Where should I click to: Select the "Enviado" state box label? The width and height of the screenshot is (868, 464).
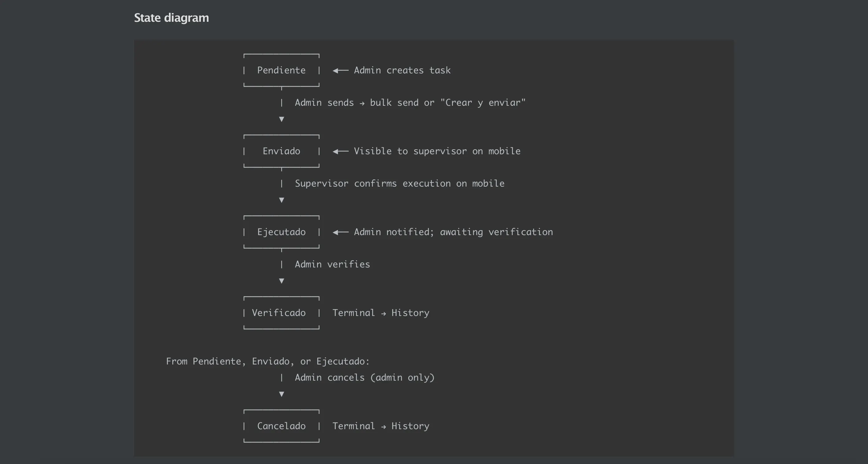281,151
